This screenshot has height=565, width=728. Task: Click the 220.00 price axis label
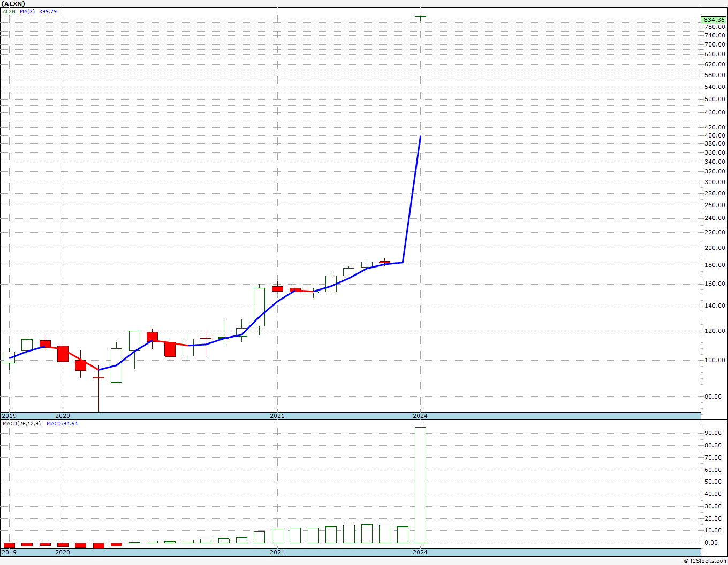coord(715,232)
